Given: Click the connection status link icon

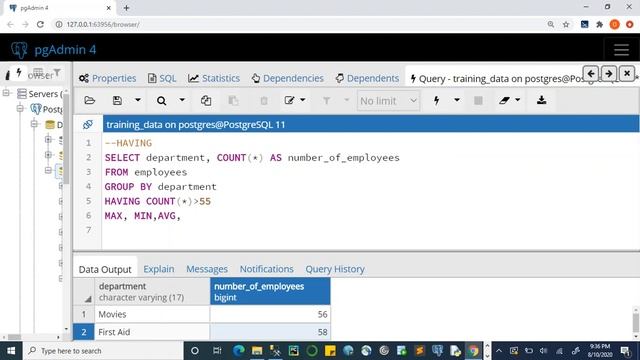Looking at the screenshot, I should (88, 124).
